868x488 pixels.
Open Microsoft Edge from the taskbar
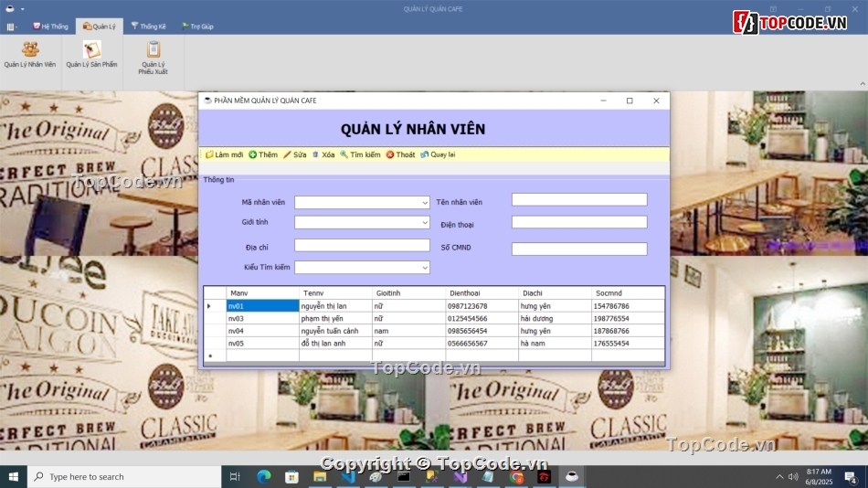click(264, 476)
